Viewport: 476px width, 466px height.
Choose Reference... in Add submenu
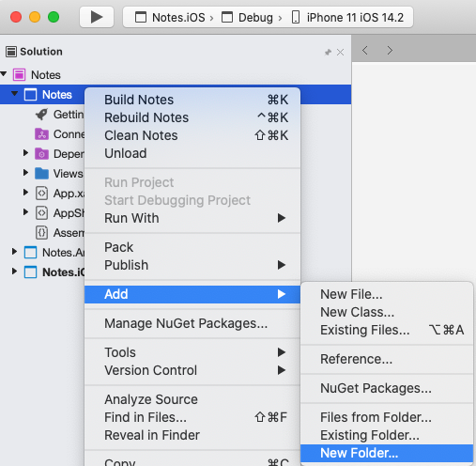pyautogui.click(x=387, y=359)
